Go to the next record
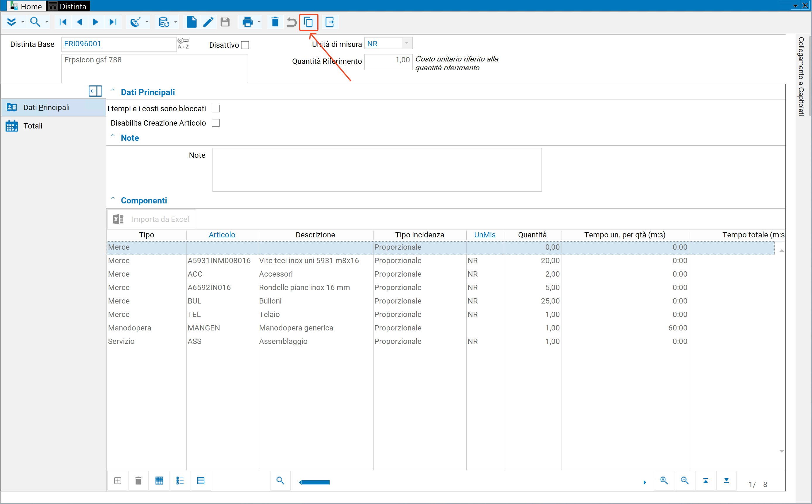This screenshot has height=504, width=812. click(96, 22)
